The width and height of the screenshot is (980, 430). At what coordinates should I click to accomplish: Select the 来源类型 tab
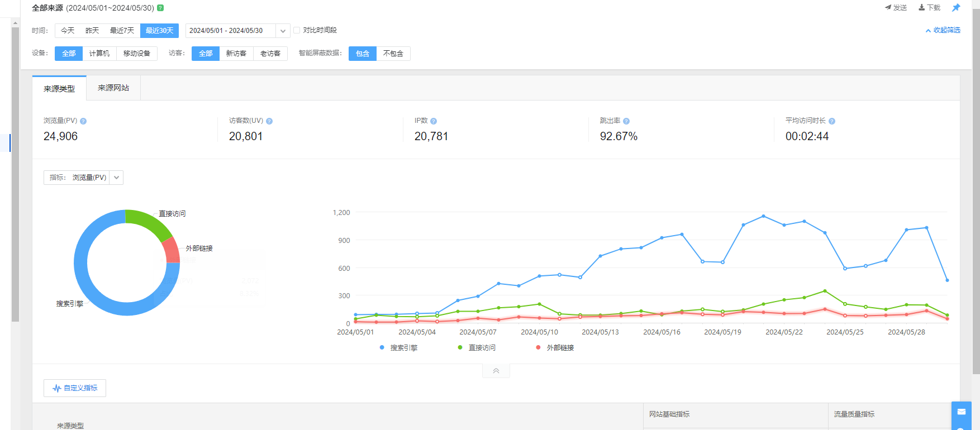click(59, 89)
